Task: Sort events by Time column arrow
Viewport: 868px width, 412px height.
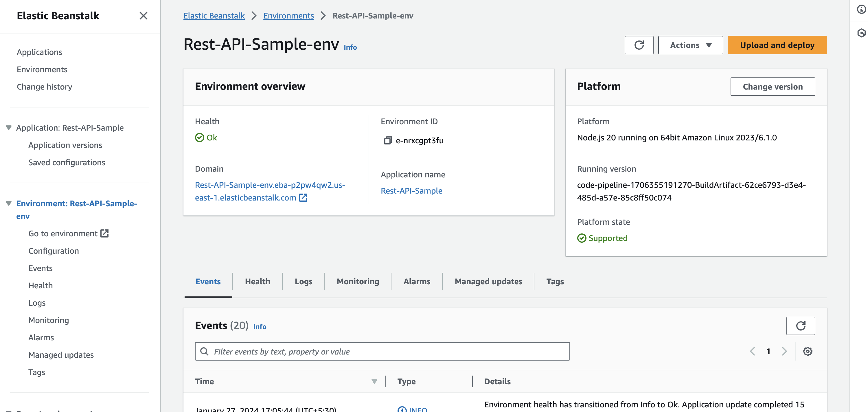Action: 374,381
